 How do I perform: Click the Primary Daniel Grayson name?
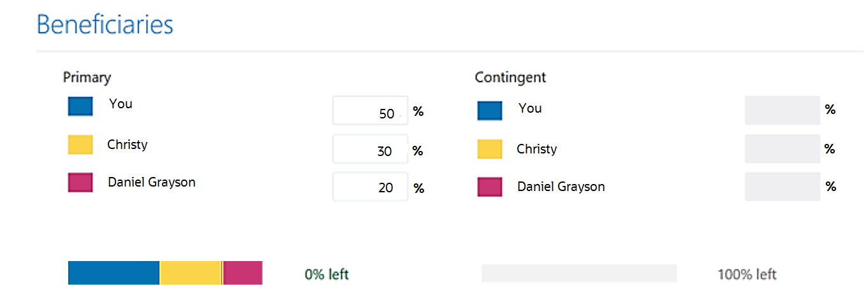pyautogui.click(x=152, y=182)
